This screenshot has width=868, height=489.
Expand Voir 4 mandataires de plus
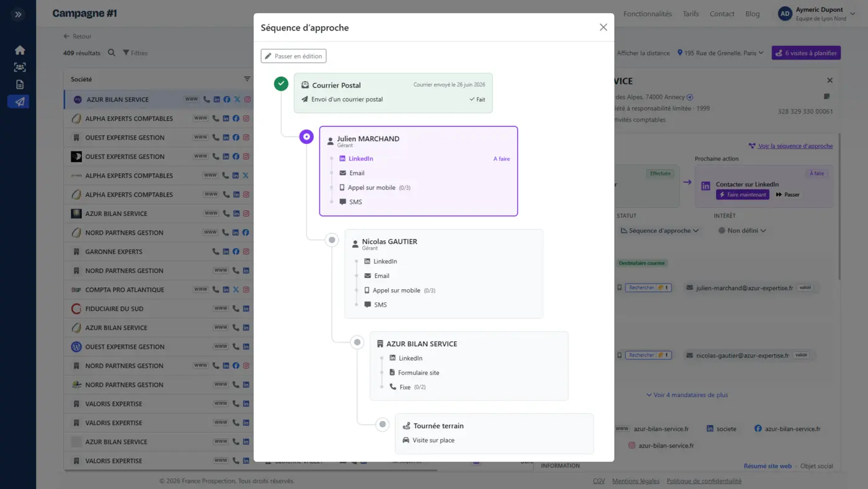pos(687,395)
